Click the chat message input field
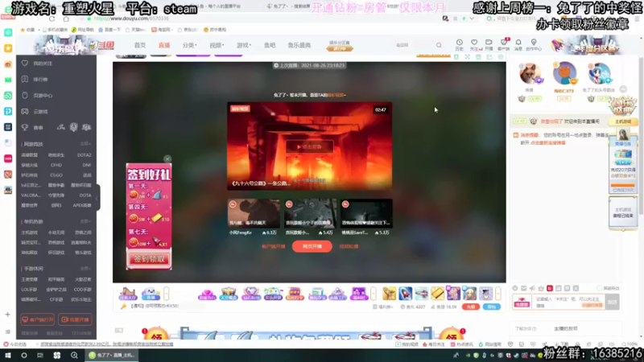The image size is (644, 362). click(569, 302)
